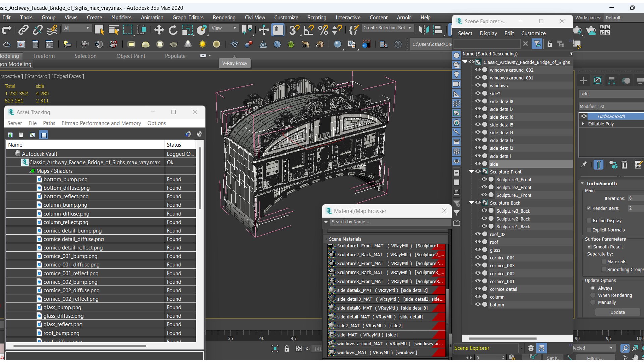
Task: Toggle TurboSmooth modifier visibility eye
Action: pos(584,116)
